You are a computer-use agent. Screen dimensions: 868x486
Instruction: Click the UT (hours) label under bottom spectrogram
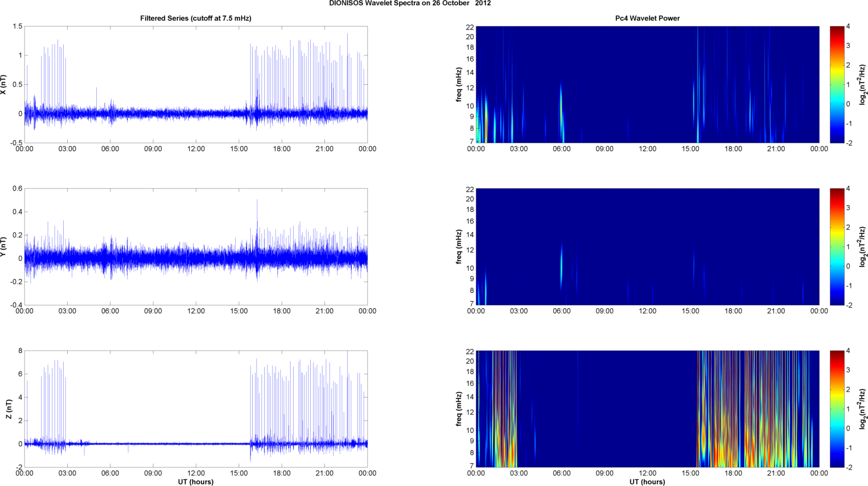pos(647,481)
